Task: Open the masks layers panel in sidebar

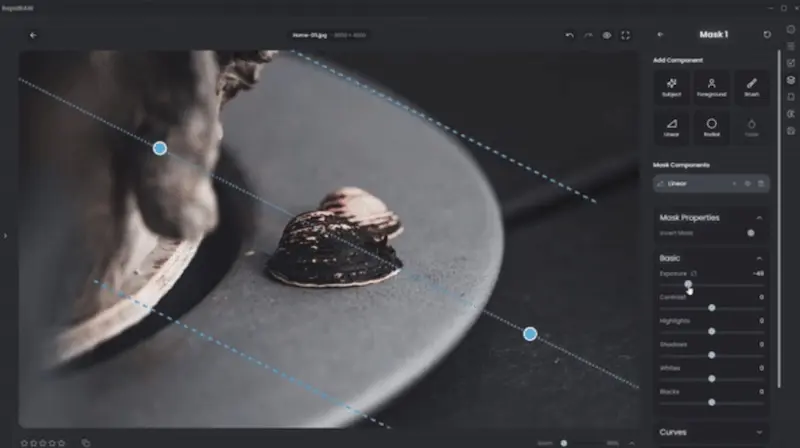Action: [791, 80]
